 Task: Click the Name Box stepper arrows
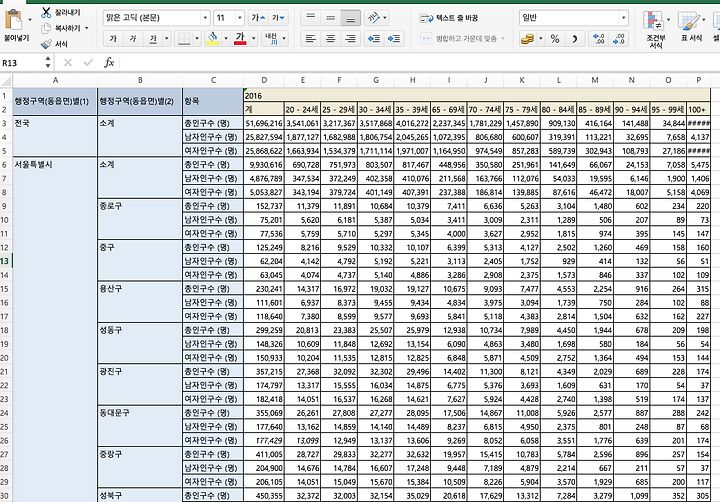(x=48, y=63)
